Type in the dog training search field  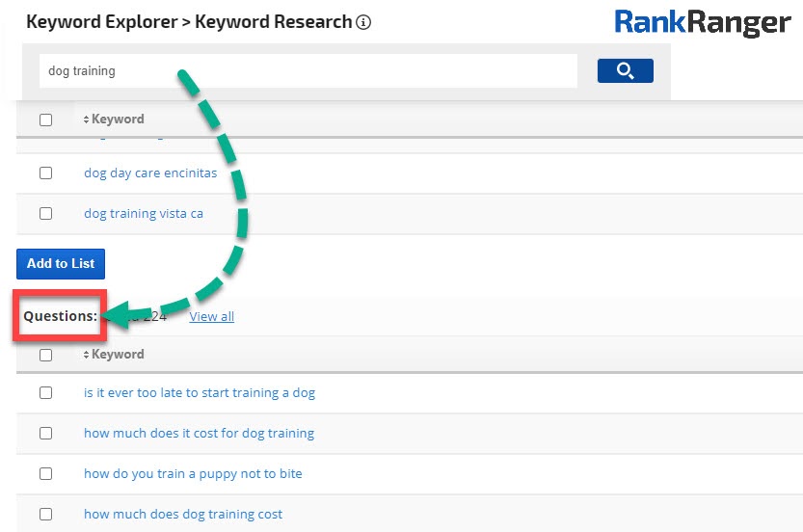point(307,71)
